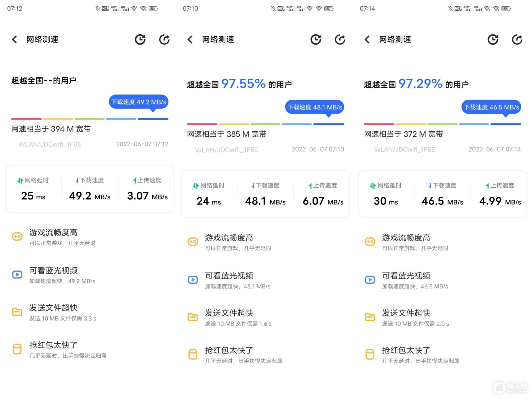
Task: Tap back arrow in 07:10 screen
Action: click(190, 39)
